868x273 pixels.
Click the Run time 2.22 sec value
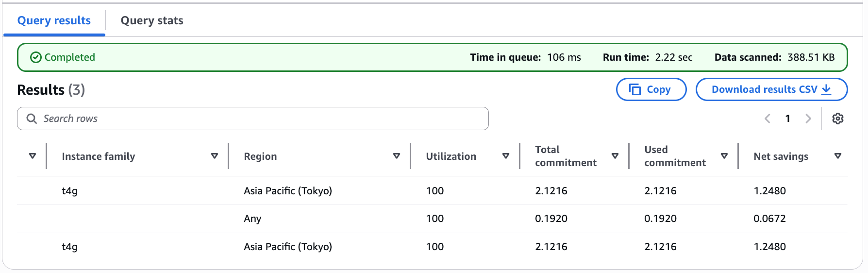click(x=674, y=57)
